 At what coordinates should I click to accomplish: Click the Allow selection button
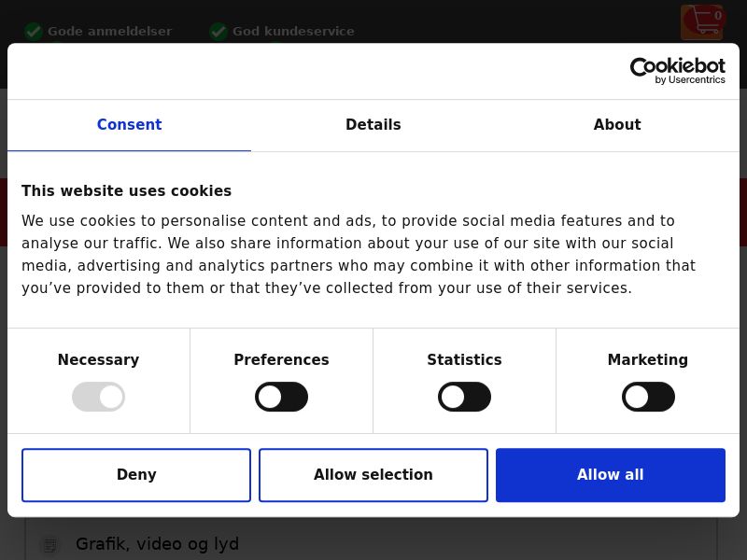(373, 475)
